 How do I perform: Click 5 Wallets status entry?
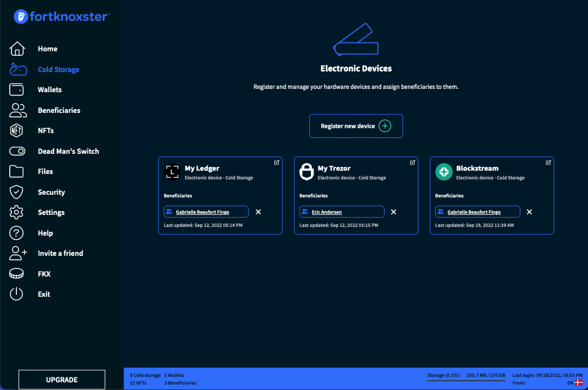(x=174, y=375)
